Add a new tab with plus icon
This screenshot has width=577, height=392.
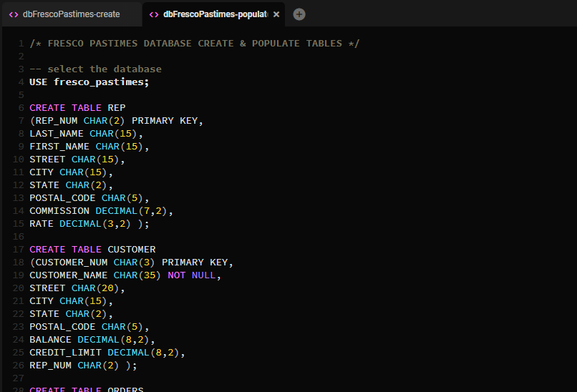click(x=299, y=14)
